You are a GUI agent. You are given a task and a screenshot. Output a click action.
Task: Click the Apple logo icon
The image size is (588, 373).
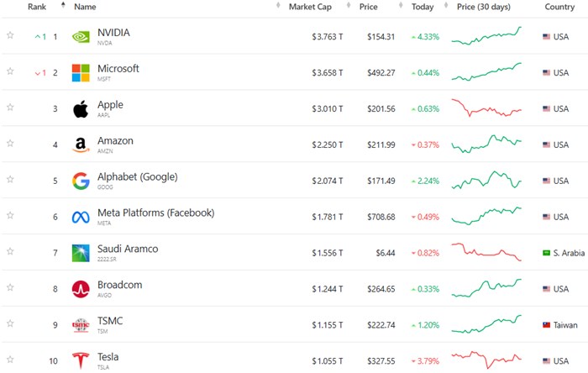[x=81, y=109]
